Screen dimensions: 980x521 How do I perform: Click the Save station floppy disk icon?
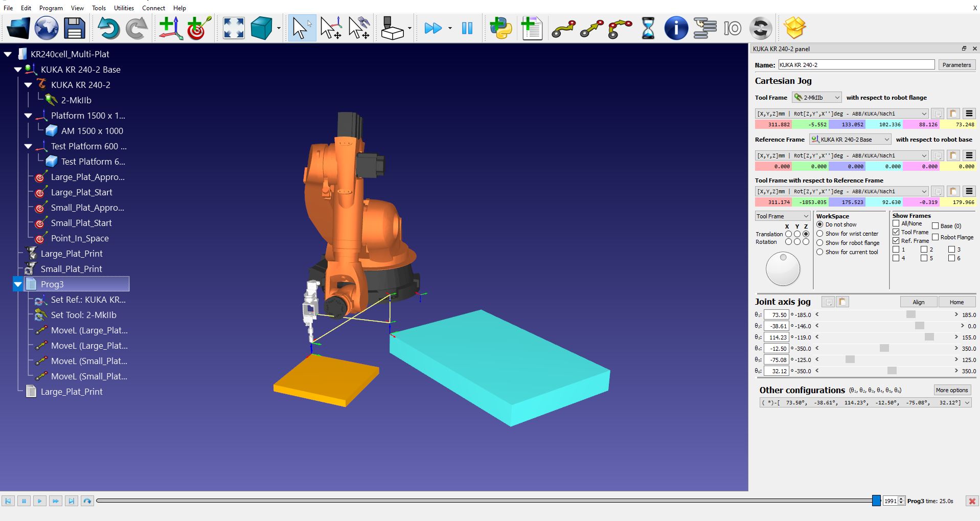pyautogui.click(x=74, y=28)
